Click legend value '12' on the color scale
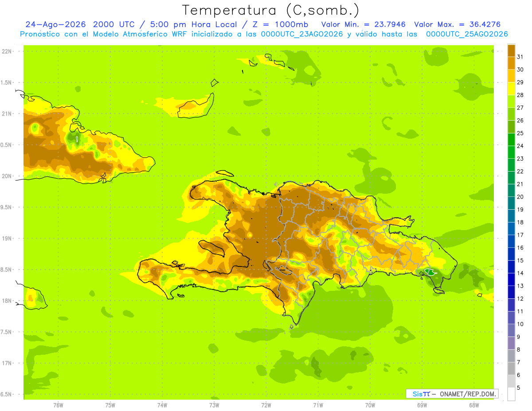 (520, 299)
